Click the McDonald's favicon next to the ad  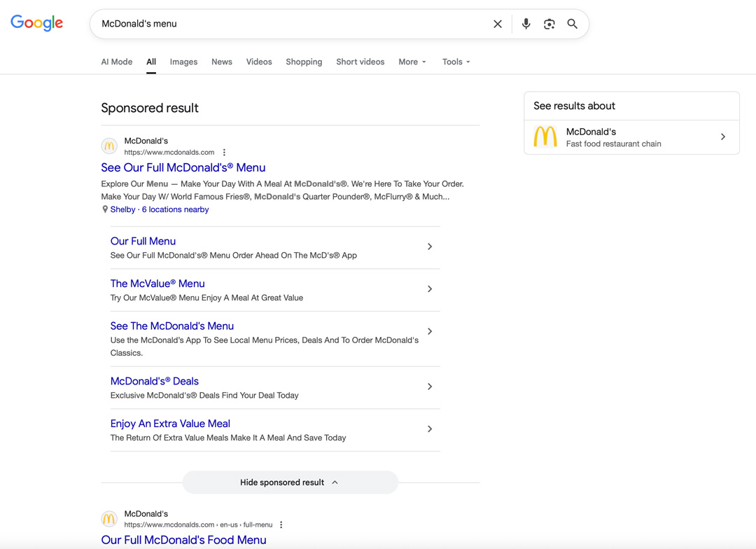click(x=109, y=146)
